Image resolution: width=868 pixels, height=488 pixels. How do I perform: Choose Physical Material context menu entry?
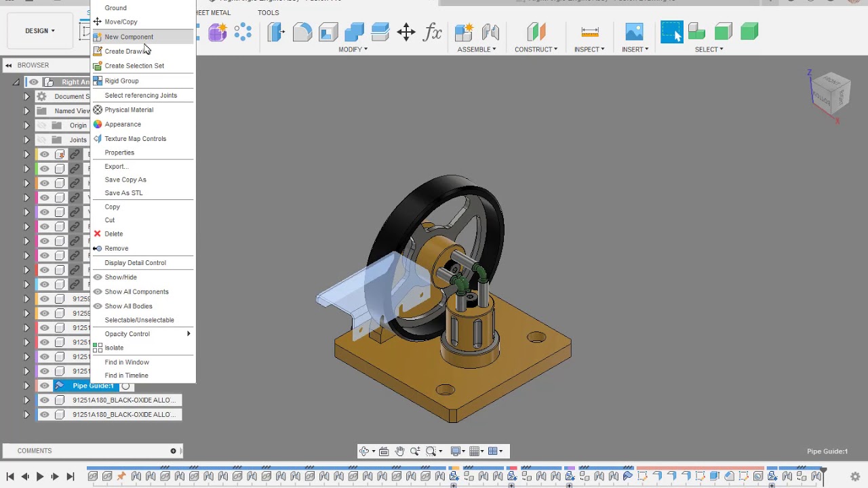tap(143, 110)
